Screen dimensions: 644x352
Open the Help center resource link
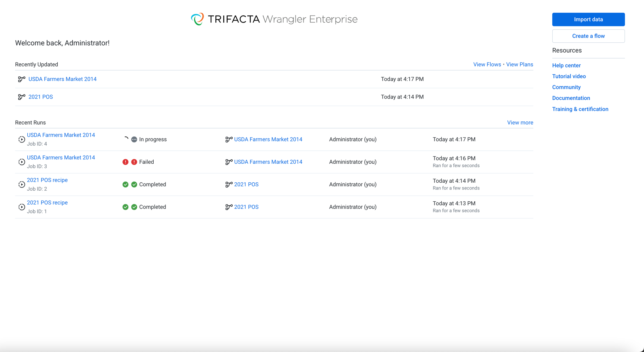566,65
